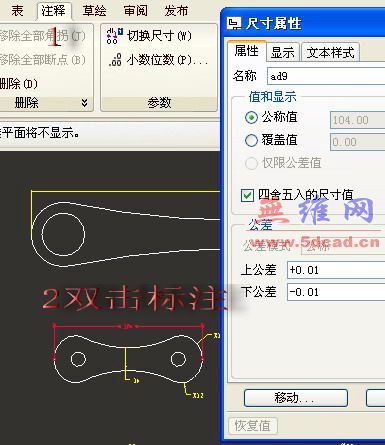
Task: Toggle the 四舍五入的尺寸值 checkbox
Action: (x=247, y=195)
